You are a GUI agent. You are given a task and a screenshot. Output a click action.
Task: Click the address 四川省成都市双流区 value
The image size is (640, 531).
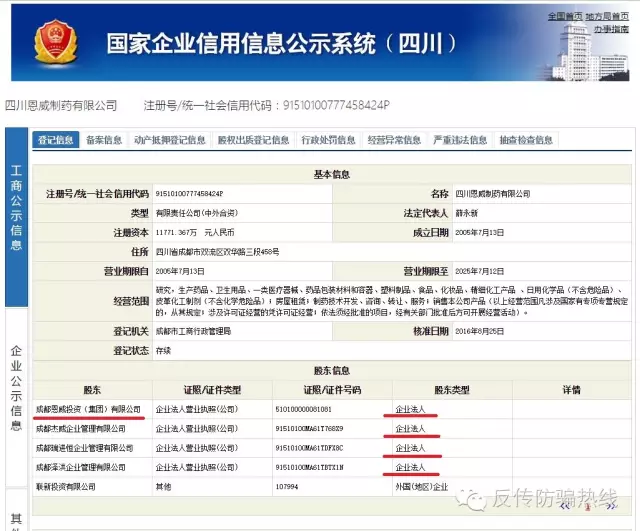[x=217, y=252]
